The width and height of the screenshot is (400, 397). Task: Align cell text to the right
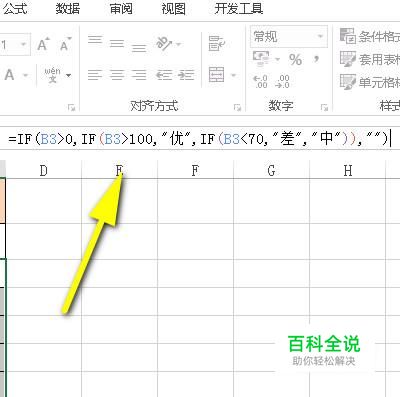pyautogui.click(x=139, y=75)
